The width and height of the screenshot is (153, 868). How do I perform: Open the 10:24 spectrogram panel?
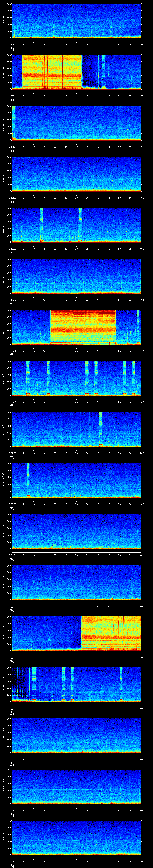76,531
